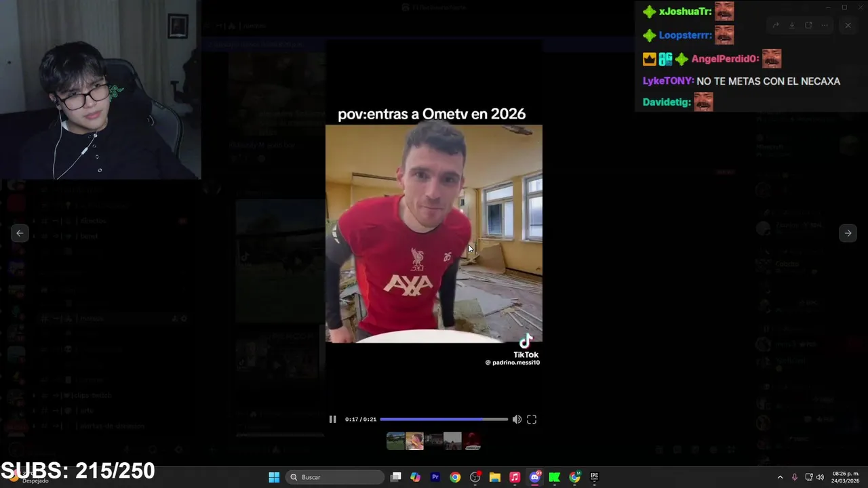Click the playing TikTok video
Viewport: 868px width, 488px height.
[434, 233]
